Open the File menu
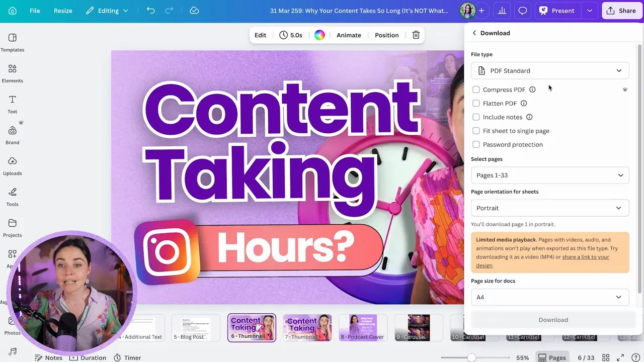The width and height of the screenshot is (644, 362). point(35,11)
